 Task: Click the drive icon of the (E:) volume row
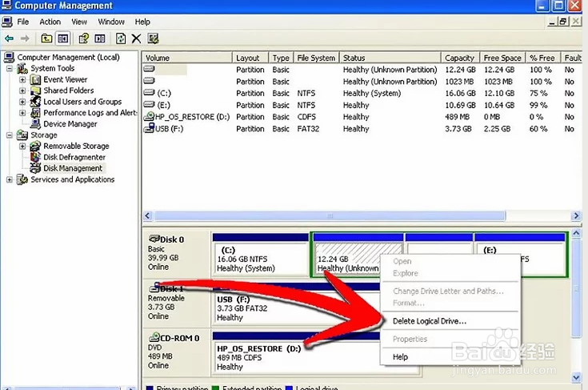[150, 104]
